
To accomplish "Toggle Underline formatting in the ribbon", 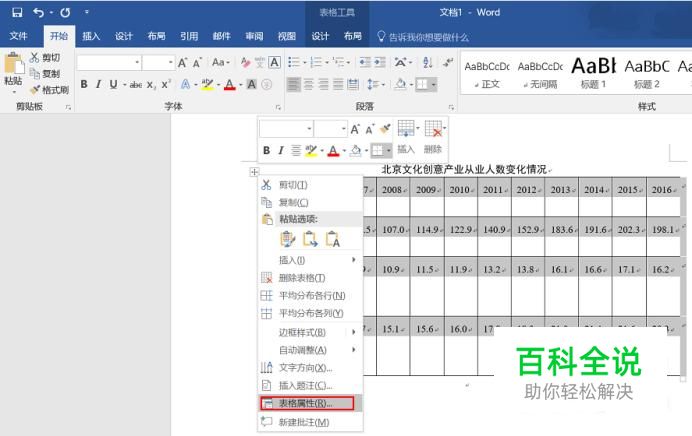I will (x=113, y=84).
